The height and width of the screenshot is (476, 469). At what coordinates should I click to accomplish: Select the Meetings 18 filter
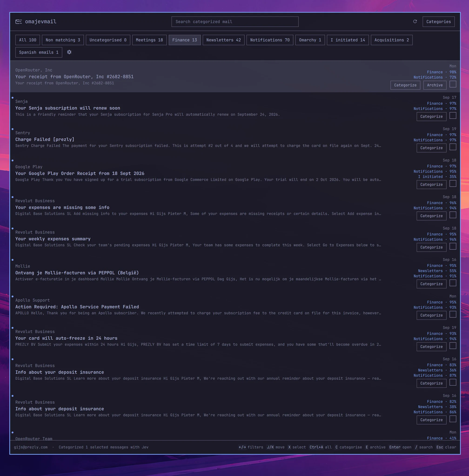coord(149,40)
